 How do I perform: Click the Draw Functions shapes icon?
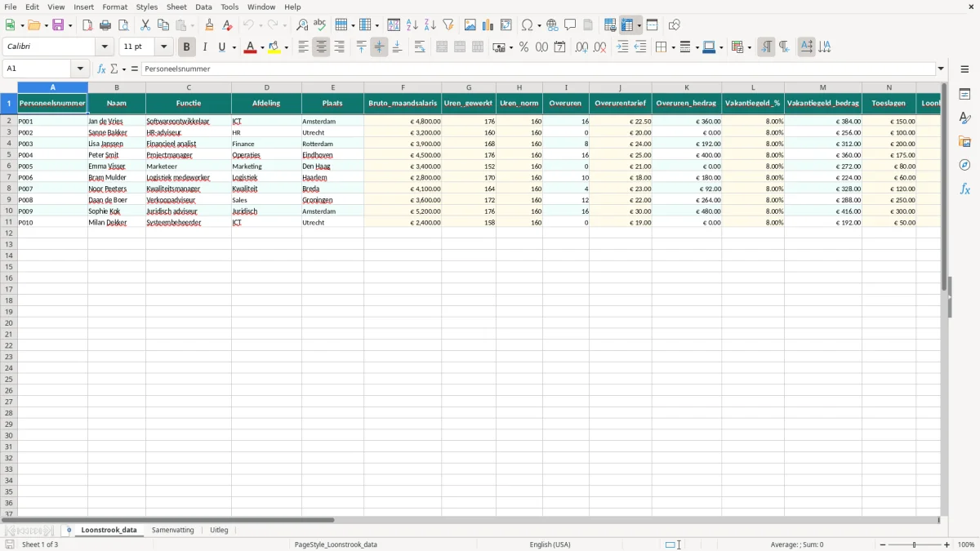[x=675, y=25]
